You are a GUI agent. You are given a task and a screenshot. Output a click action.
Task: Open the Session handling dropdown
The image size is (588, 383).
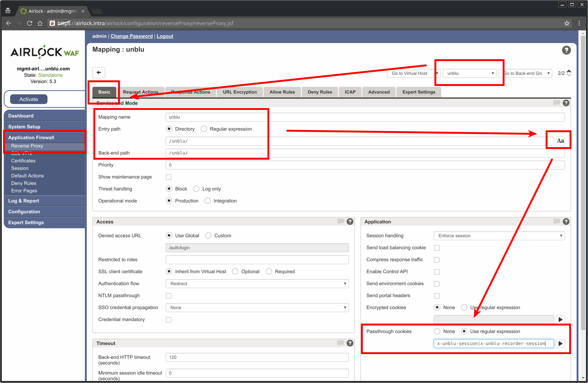click(499, 235)
